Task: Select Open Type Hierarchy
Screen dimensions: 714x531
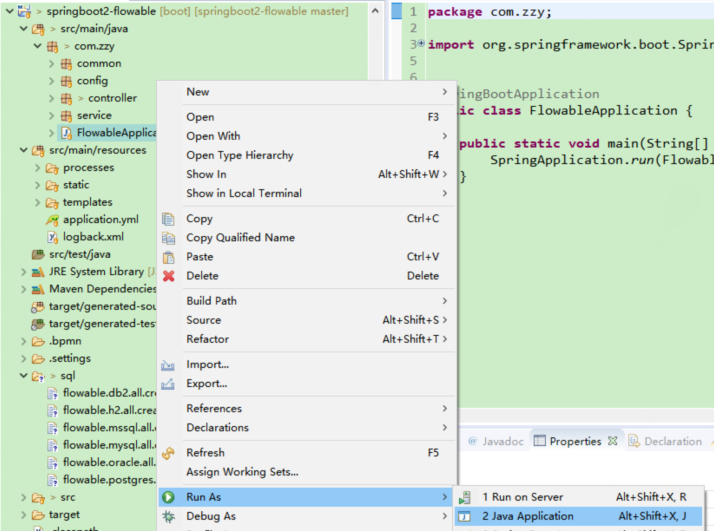Action: (x=307, y=155)
